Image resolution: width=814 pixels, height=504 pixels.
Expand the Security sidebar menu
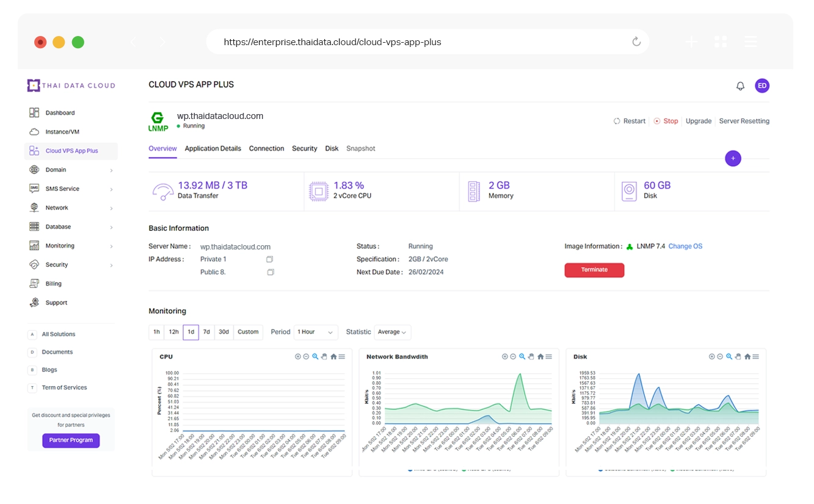click(x=71, y=265)
